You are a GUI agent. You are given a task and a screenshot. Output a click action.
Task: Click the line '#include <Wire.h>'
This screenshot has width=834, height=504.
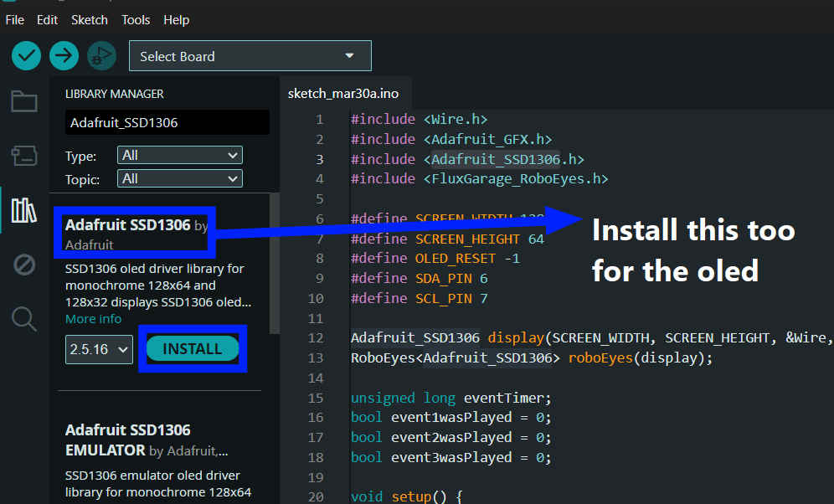(x=420, y=119)
